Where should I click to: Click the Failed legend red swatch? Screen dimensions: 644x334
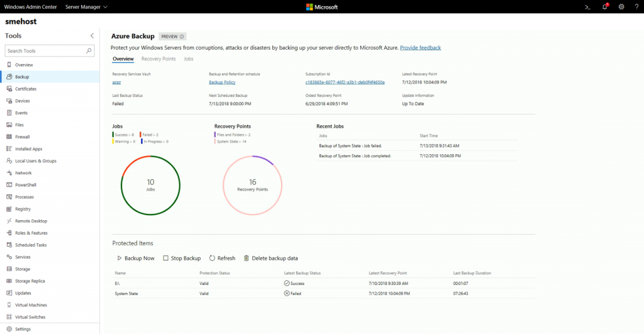[x=141, y=134]
